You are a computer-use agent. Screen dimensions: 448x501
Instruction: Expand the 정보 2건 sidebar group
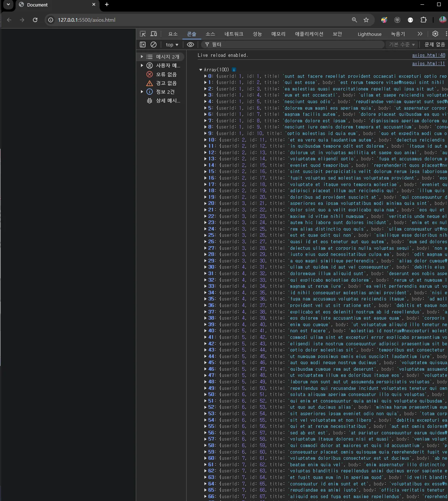point(142,92)
